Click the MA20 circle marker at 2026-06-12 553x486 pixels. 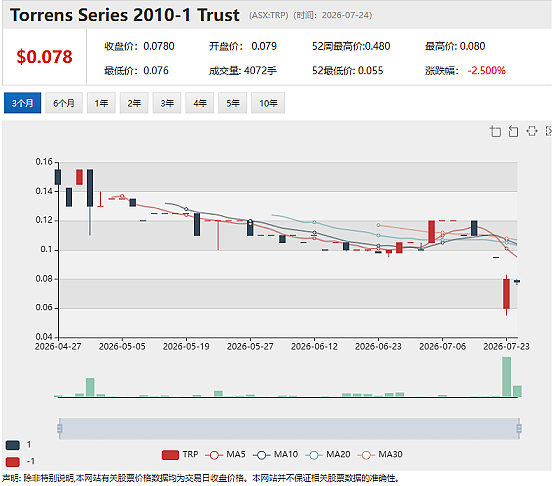click(x=314, y=222)
